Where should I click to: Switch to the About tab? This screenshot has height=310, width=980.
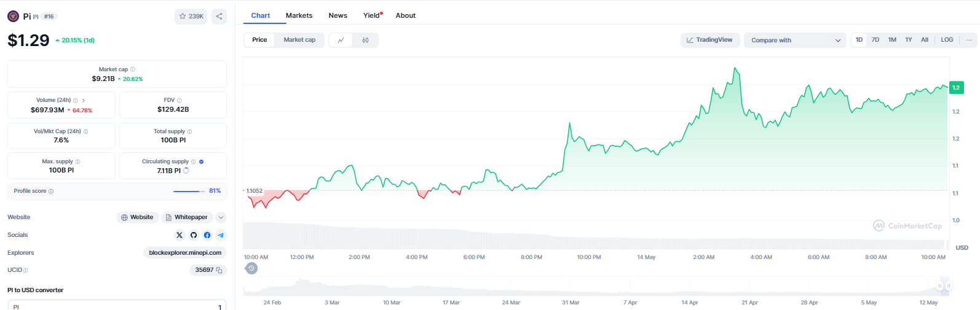coord(406,15)
